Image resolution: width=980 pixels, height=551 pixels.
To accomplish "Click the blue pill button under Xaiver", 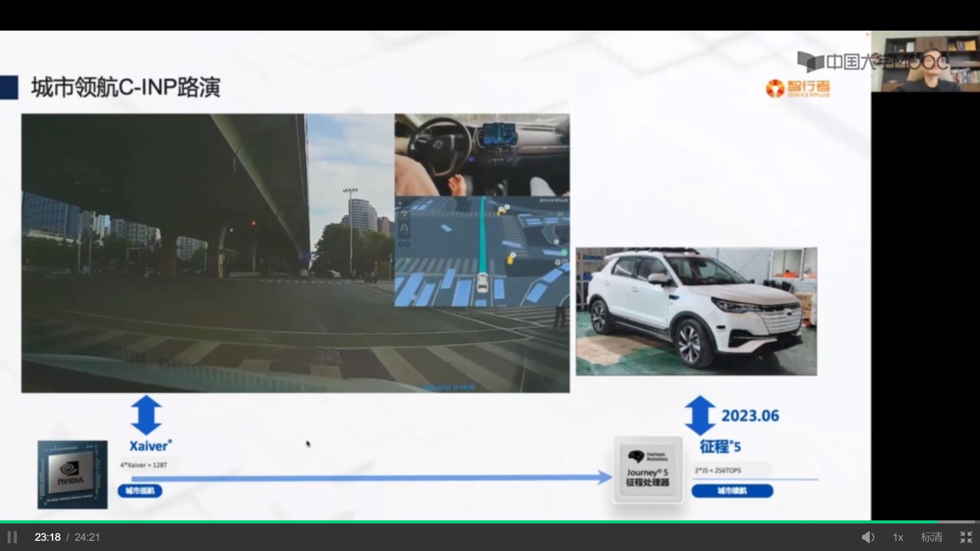I will [x=140, y=491].
